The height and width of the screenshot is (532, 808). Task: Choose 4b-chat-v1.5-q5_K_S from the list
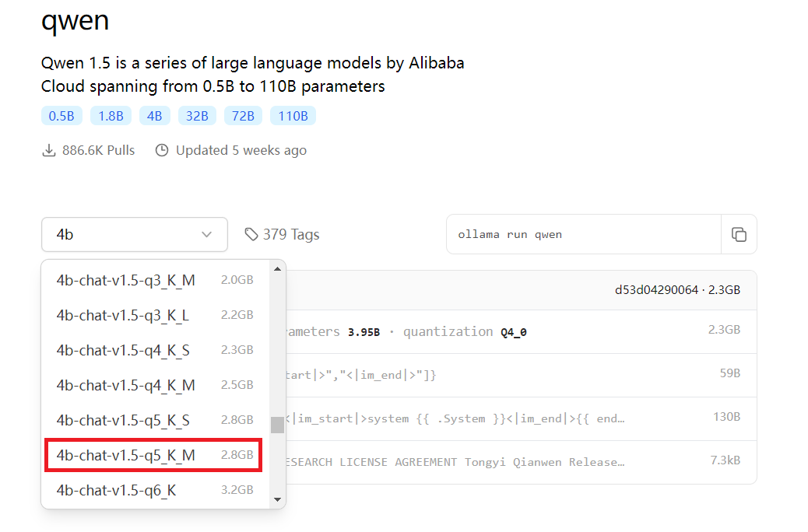point(155,420)
